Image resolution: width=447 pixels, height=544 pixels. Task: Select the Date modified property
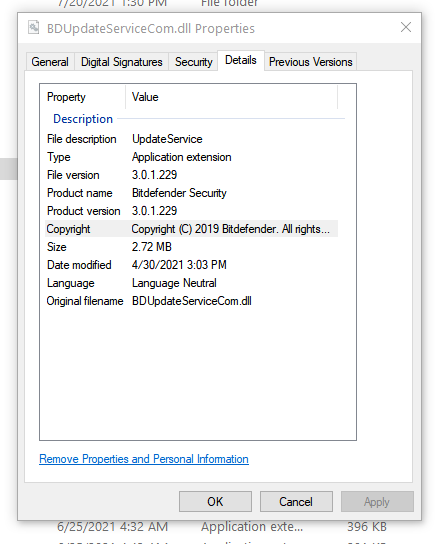tap(79, 265)
